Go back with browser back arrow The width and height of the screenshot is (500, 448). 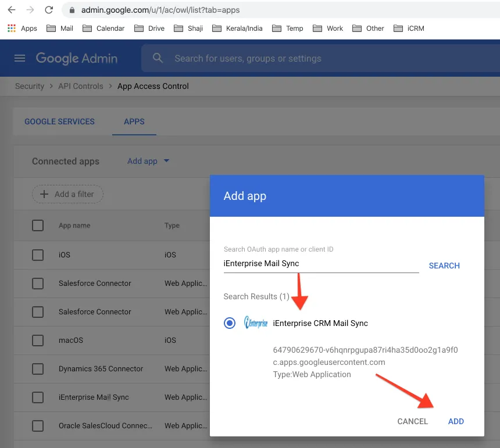[x=12, y=10]
